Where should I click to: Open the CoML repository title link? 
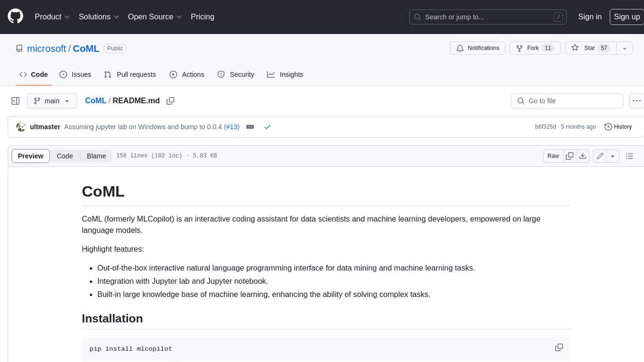(x=86, y=48)
